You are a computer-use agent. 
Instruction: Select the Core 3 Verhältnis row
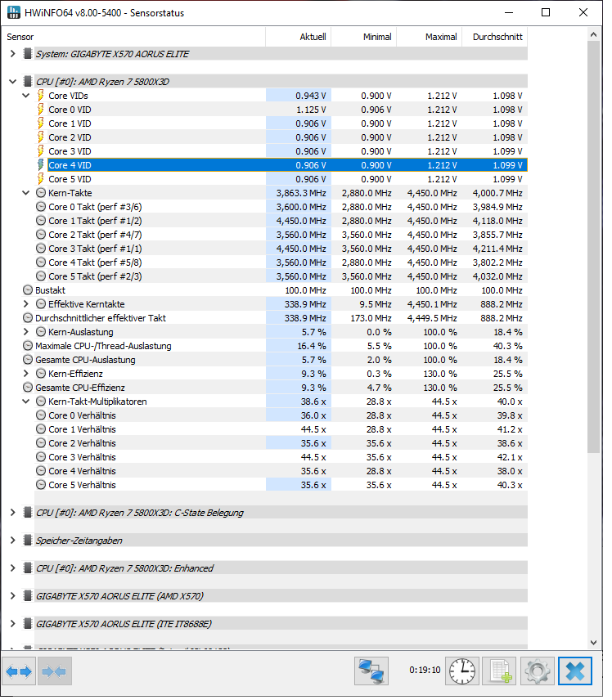(281, 458)
